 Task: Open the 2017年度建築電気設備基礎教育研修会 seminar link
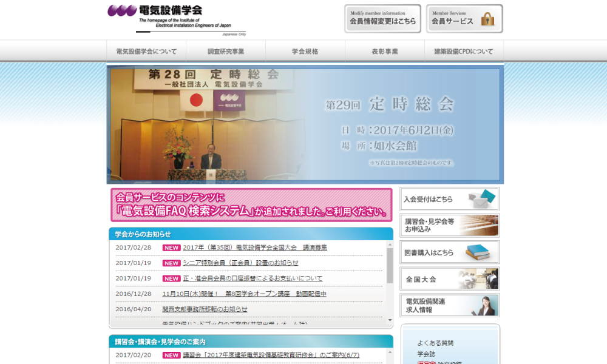coord(271,355)
